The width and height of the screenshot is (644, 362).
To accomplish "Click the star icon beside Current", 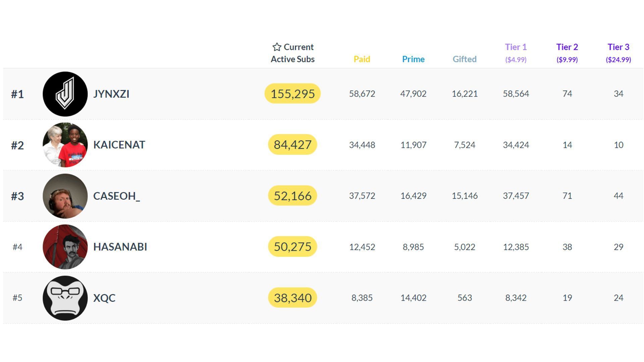I will tap(277, 47).
